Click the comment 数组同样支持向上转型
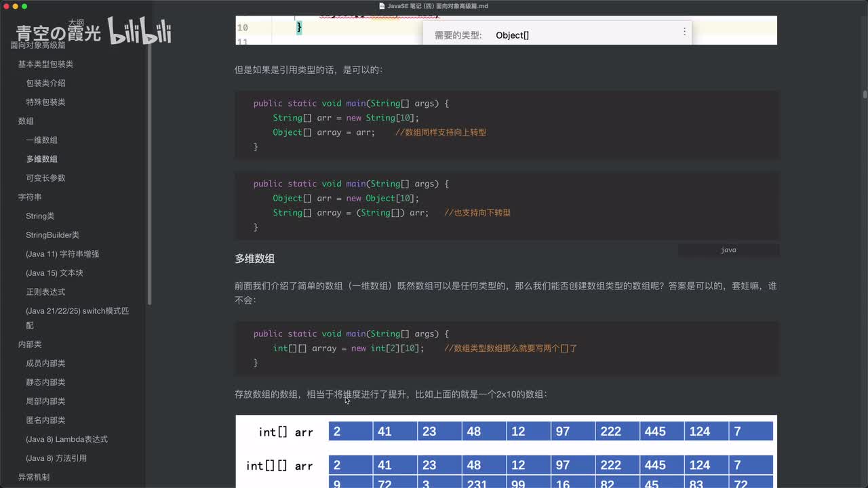This screenshot has height=488, width=868. click(x=441, y=132)
